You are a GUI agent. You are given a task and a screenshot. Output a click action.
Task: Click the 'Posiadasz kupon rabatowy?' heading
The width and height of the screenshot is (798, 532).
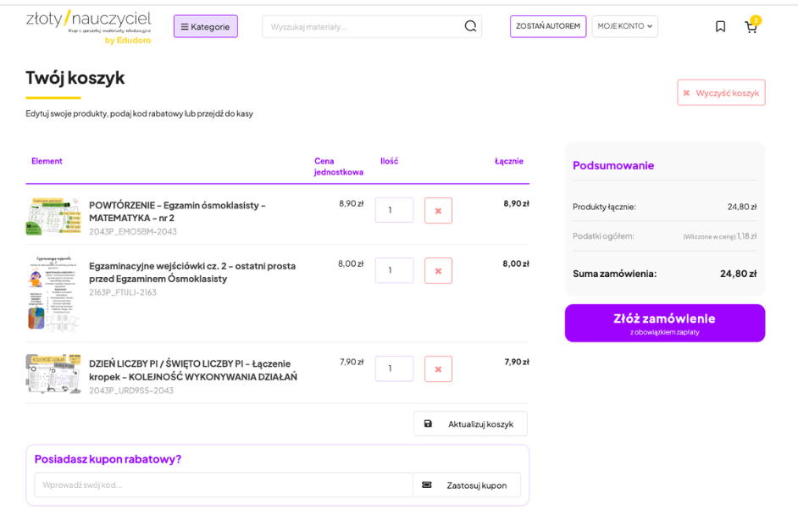click(x=108, y=459)
